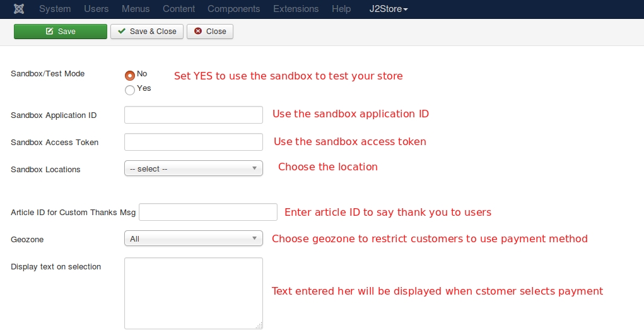The height and width of the screenshot is (335, 644).
Task: Select Yes for Sandbox/Test Mode
Action: click(130, 90)
